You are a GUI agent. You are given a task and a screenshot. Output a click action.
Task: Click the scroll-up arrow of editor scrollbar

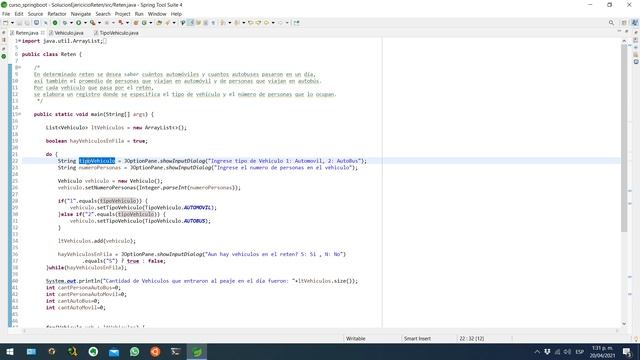(624, 41)
